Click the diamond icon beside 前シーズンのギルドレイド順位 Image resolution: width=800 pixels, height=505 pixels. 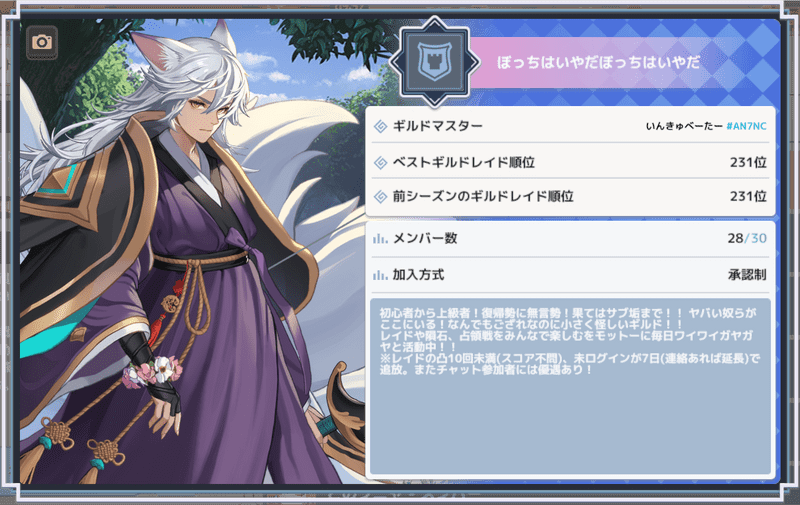tap(381, 196)
